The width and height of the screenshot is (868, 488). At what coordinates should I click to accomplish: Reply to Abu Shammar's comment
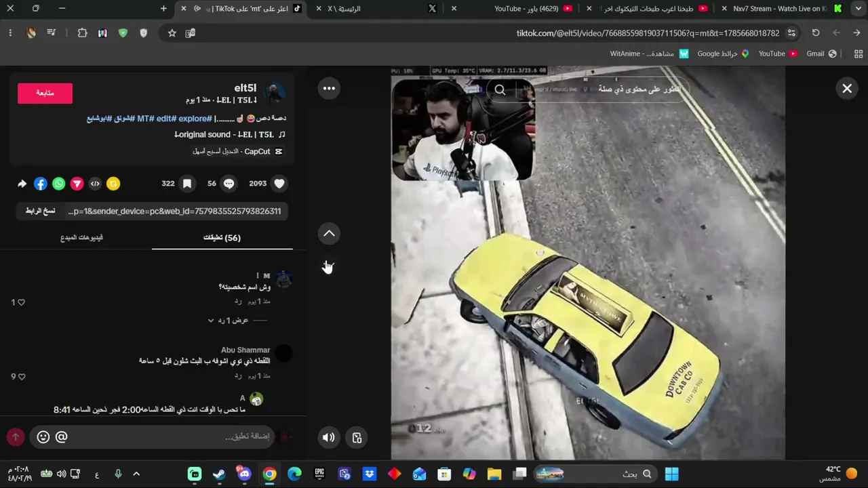(238, 375)
